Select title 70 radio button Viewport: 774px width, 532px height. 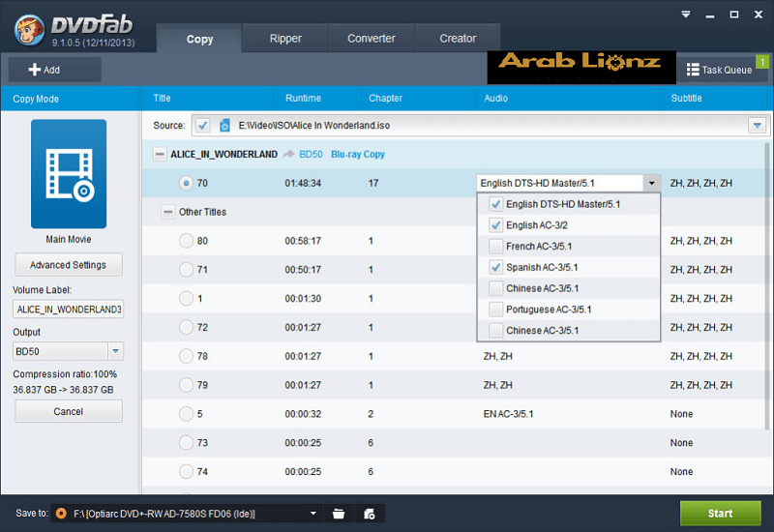pyautogui.click(x=186, y=183)
